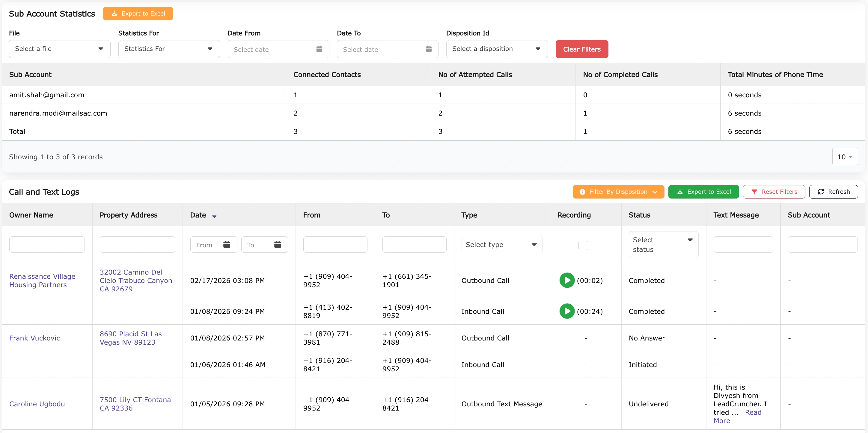The width and height of the screenshot is (868, 433).
Task: Play the 00:02 outbound call recording
Action: [567, 280]
